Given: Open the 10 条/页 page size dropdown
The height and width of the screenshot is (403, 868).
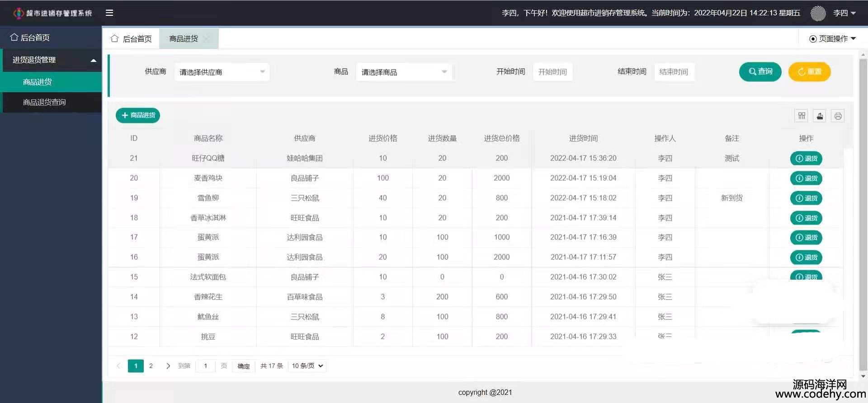Looking at the screenshot, I should click(307, 366).
